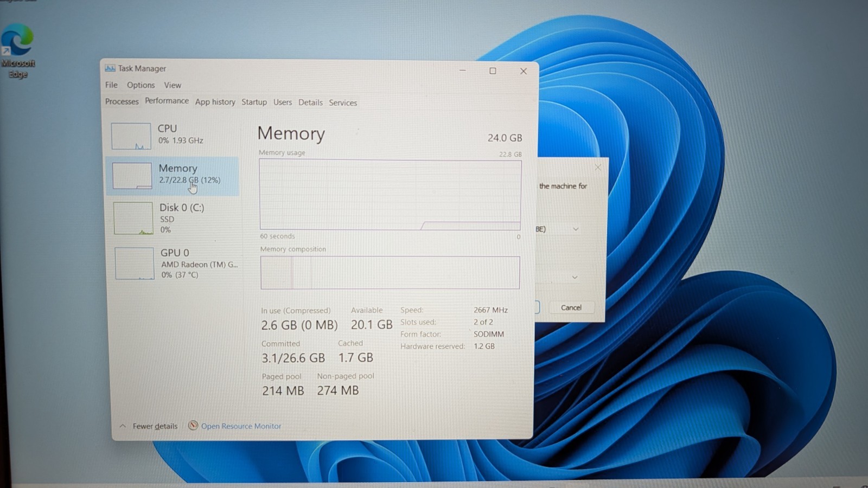The width and height of the screenshot is (868, 488).
Task: Open Resource Monitor link
Action: pos(241,426)
